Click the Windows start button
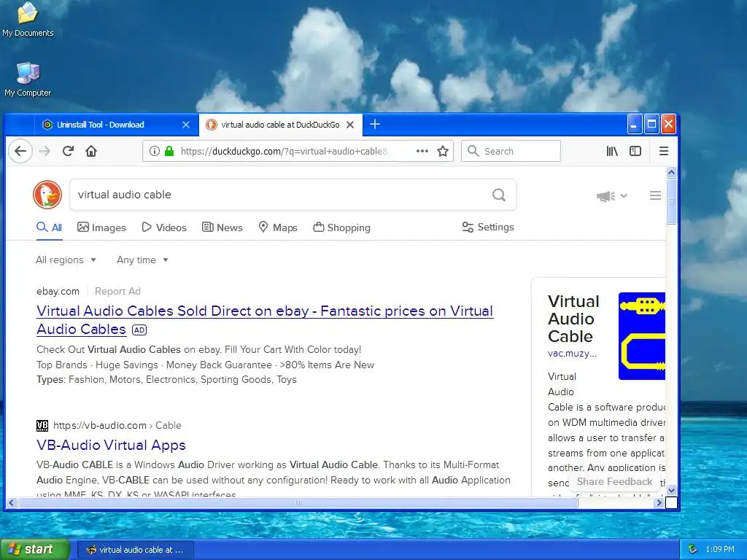The image size is (747, 560). pyautogui.click(x=35, y=549)
